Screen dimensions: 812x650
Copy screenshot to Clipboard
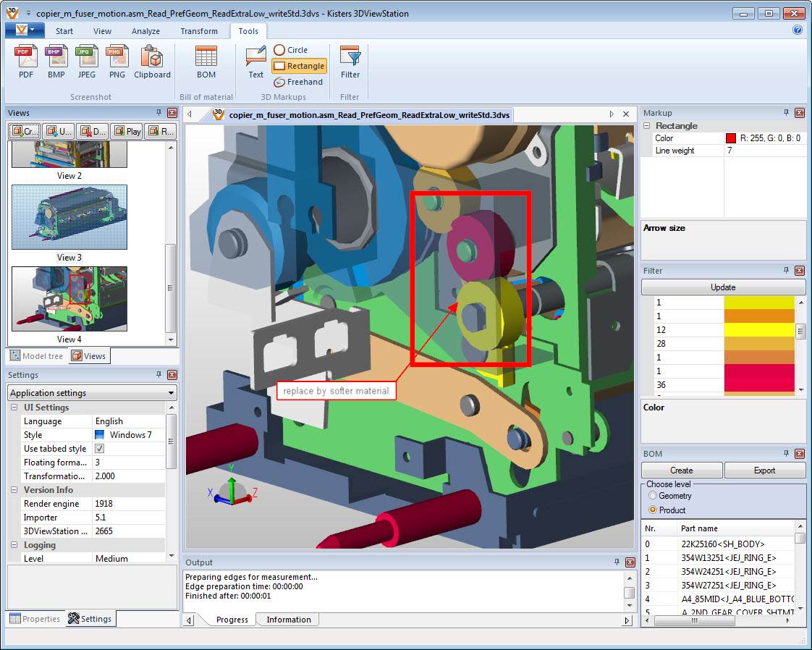(x=152, y=64)
